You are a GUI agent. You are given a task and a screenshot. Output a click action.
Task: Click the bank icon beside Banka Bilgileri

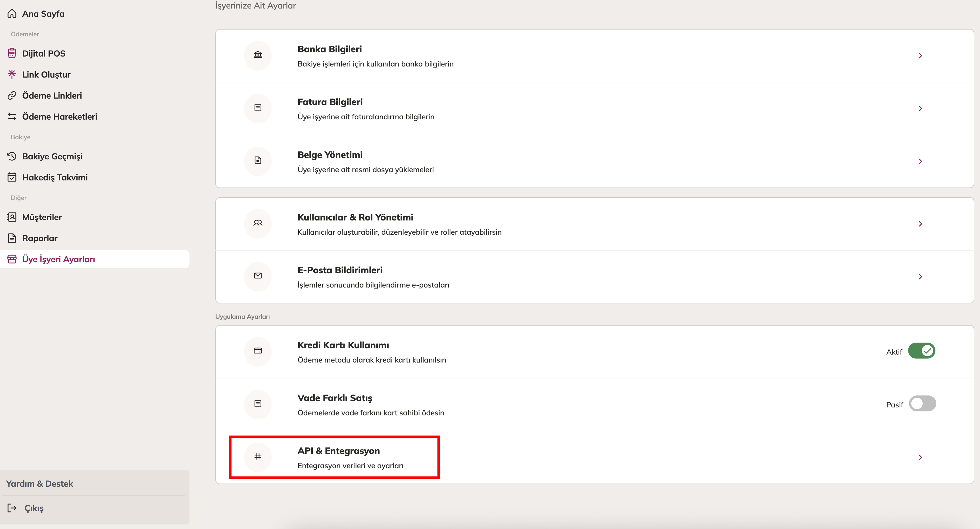[258, 55]
